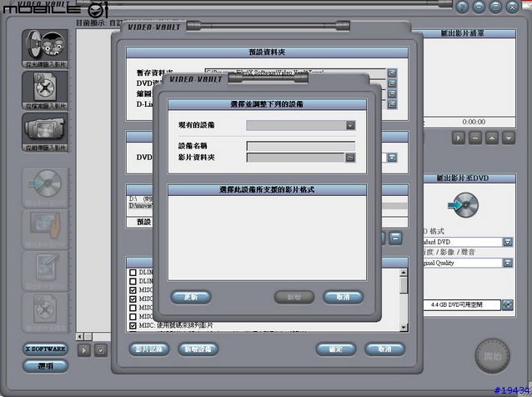Image resolution: width=532 pixels, height=397 pixels.
Task: Play the selected movie in export list
Action: (459, 138)
